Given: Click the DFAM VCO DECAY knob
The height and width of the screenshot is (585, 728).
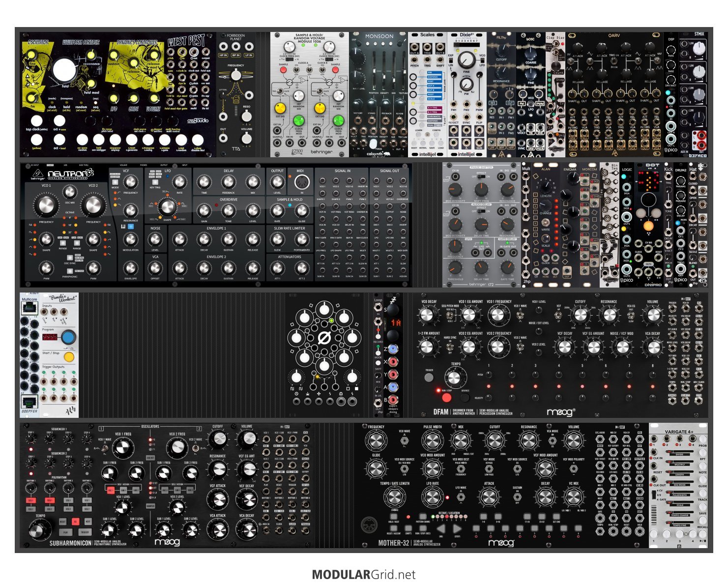Looking at the screenshot, I should [x=427, y=315].
